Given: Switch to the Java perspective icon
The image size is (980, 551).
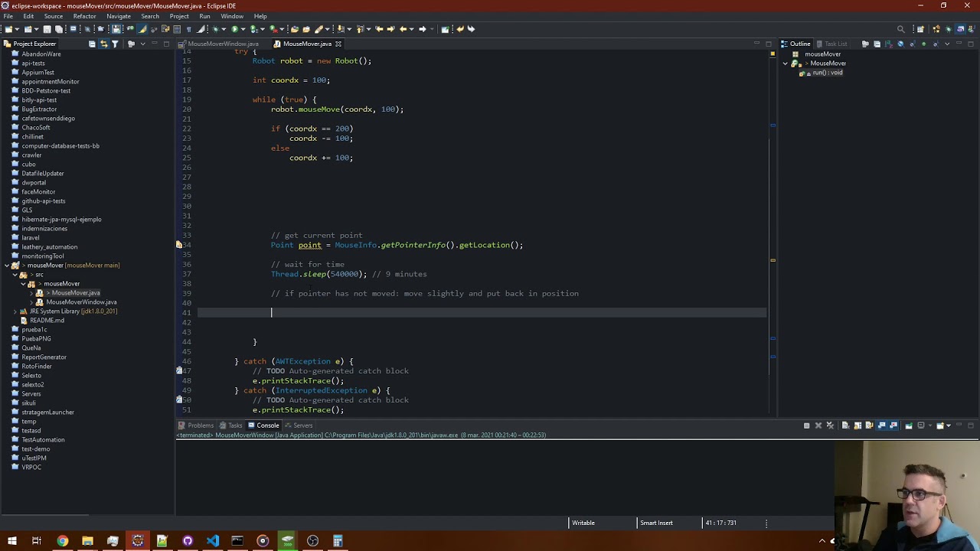Looking at the screenshot, I should click(x=972, y=29).
